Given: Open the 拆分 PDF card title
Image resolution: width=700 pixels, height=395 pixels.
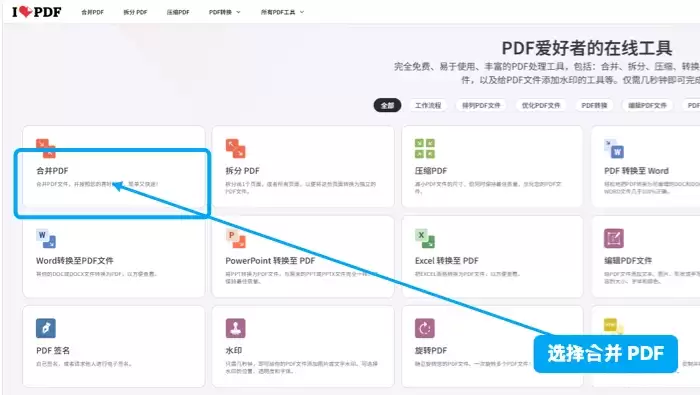Looking at the screenshot, I should pos(242,170).
